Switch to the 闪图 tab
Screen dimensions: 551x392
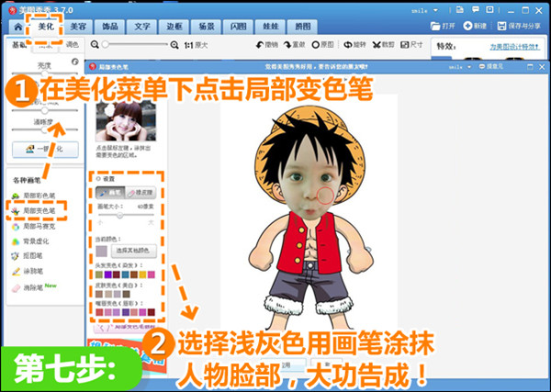tap(238, 27)
